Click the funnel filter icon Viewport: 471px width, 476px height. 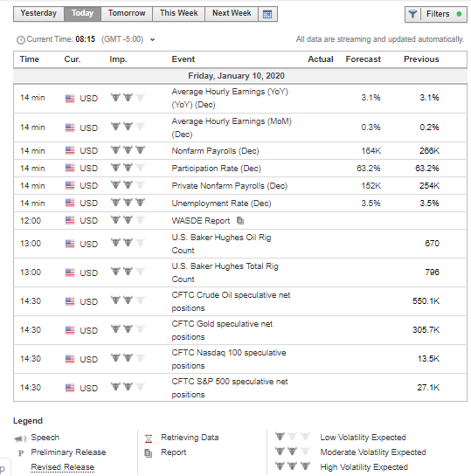click(x=412, y=14)
